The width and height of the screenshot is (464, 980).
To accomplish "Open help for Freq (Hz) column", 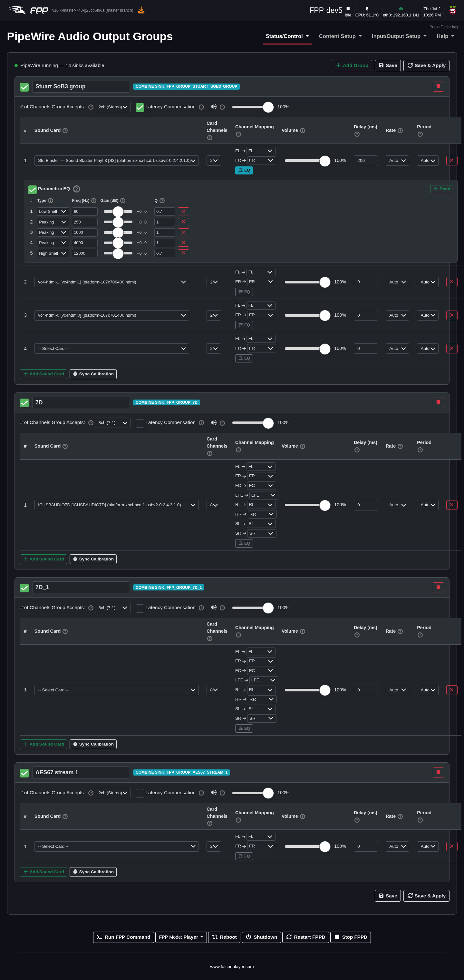I will coord(93,201).
